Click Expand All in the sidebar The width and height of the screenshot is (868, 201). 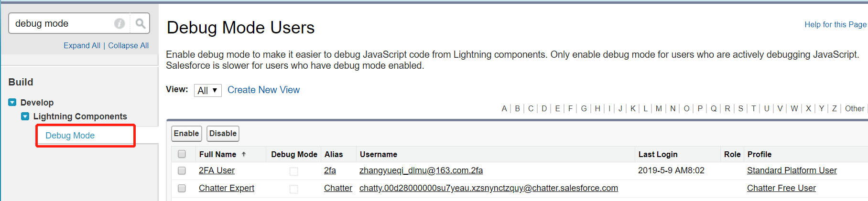(82, 45)
